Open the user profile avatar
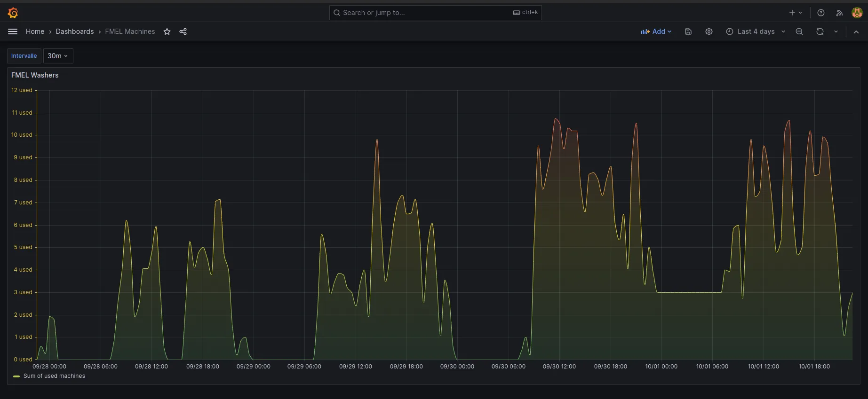Viewport: 868px width, 399px height. (857, 13)
